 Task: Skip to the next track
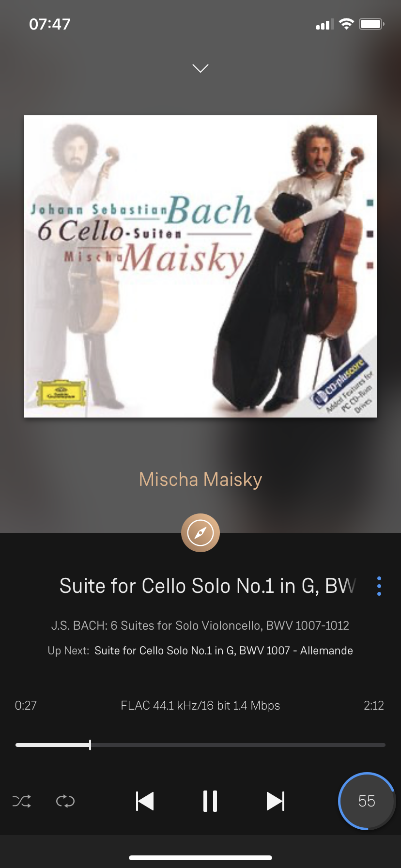tap(276, 801)
